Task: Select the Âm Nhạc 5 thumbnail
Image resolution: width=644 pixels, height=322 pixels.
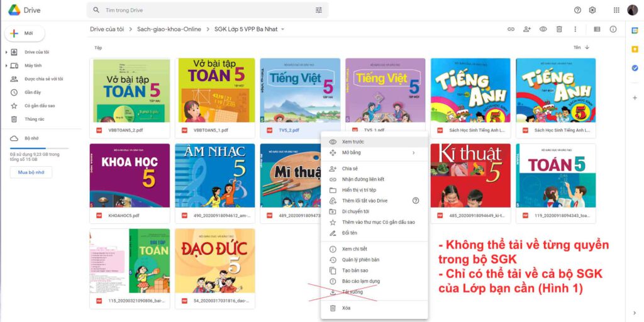Action: pyautogui.click(x=215, y=175)
